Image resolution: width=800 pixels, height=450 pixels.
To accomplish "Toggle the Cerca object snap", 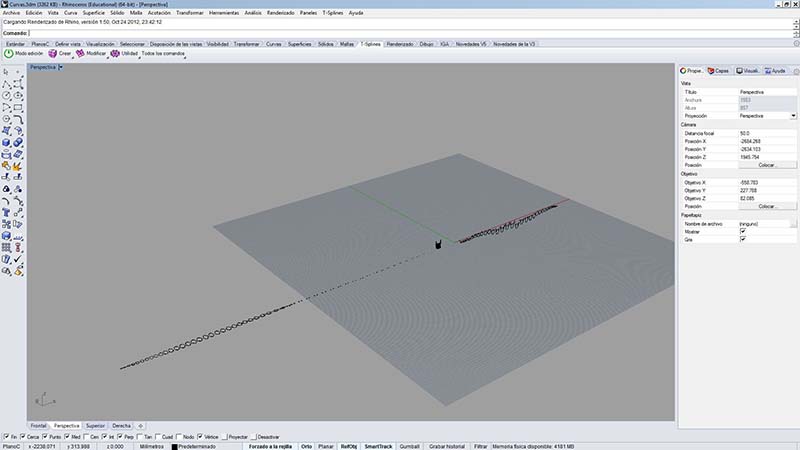I will click(22, 437).
